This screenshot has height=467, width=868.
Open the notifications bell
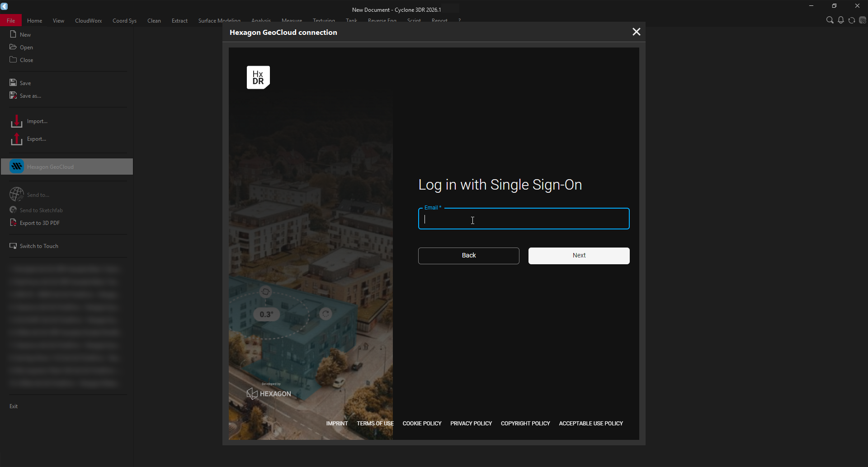tap(841, 20)
